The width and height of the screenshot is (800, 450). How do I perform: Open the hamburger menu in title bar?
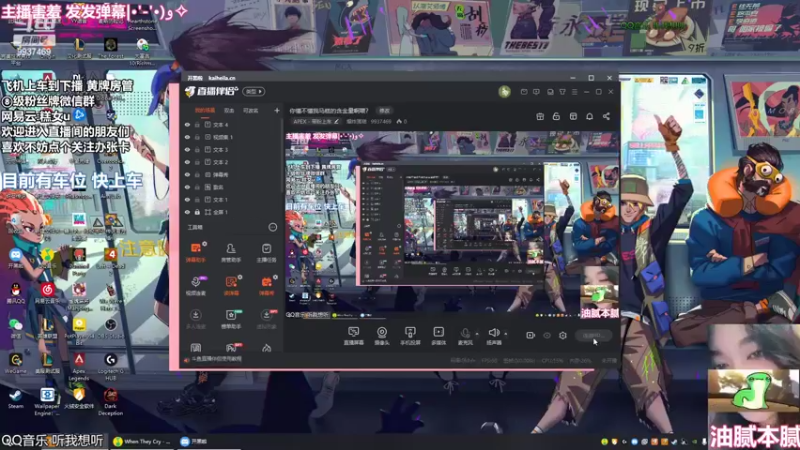pos(574,92)
